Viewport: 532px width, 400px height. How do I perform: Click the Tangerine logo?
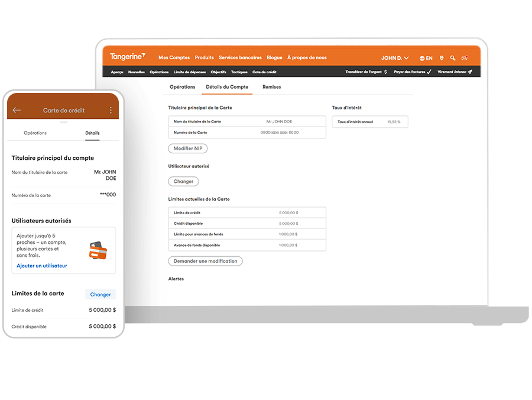point(126,57)
